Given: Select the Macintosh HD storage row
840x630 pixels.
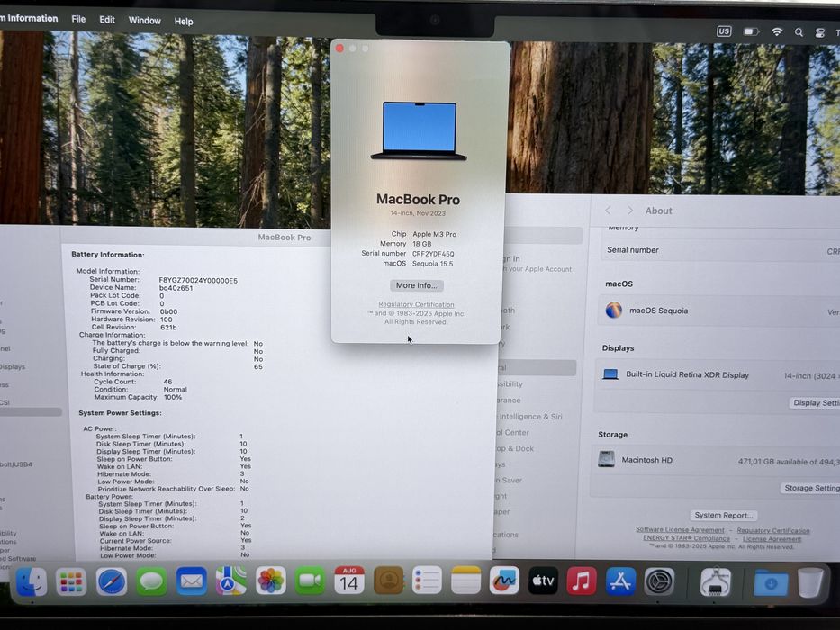Looking at the screenshot, I should pos(717,460).
